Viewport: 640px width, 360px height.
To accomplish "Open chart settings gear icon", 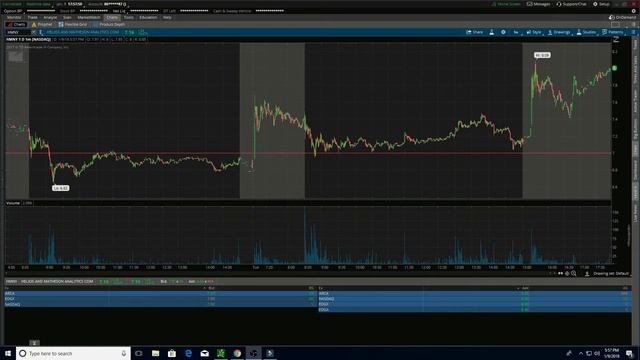I will [x=503, y=32].
